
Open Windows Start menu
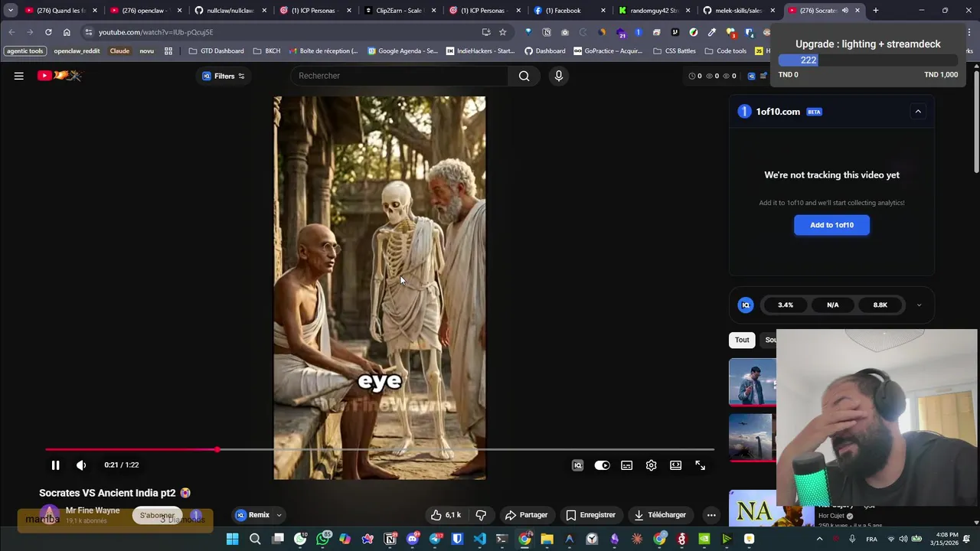[232, 540]
